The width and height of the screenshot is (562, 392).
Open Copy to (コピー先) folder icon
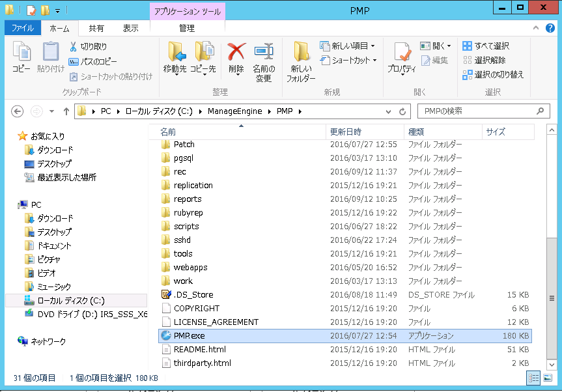pos(204,52)
